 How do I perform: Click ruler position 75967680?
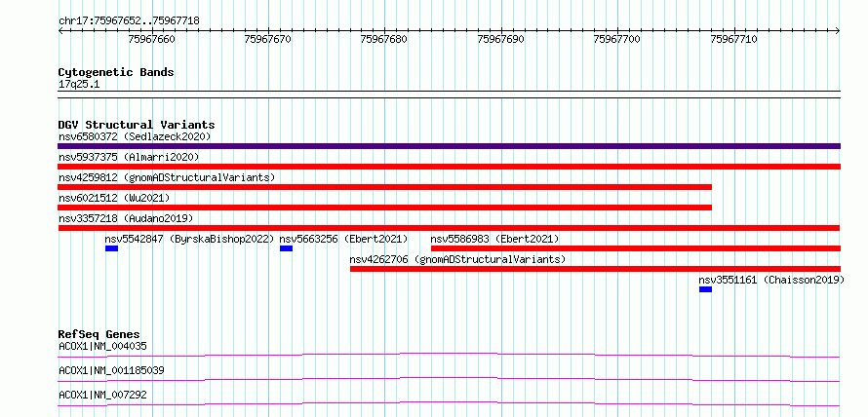click(384, 39)
